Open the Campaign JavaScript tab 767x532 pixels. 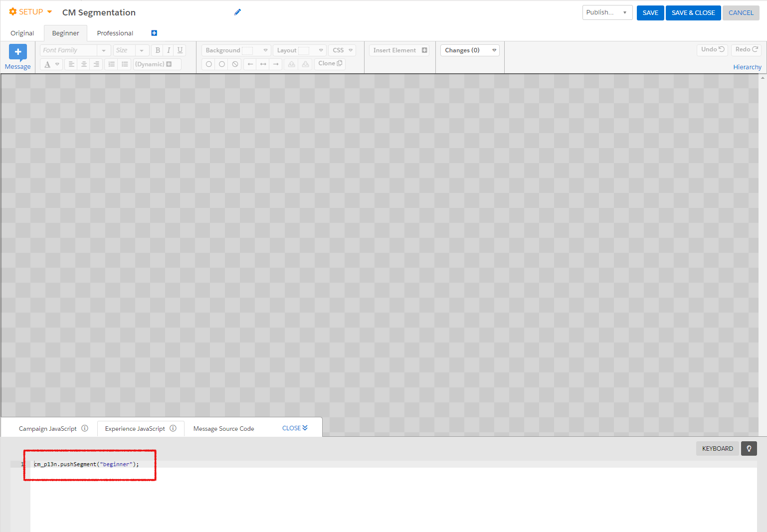pyautogui.click(x=48, y=429)
